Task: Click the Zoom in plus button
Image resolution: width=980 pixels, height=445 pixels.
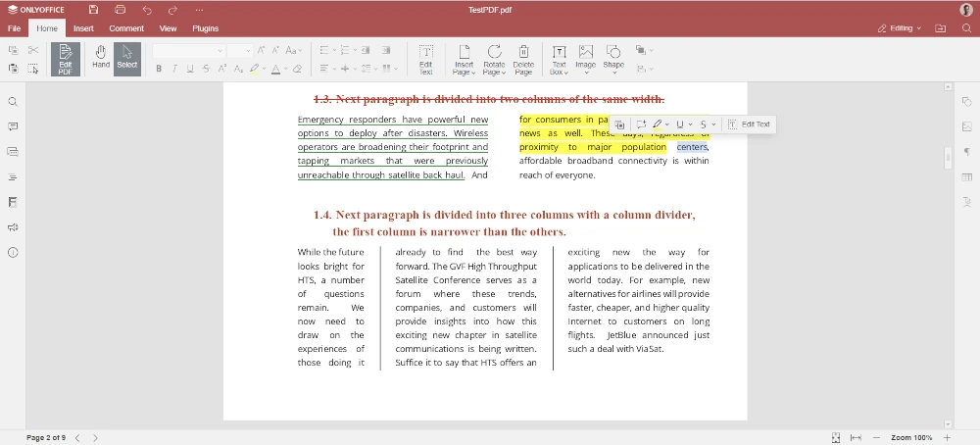Action: point(947,437)
